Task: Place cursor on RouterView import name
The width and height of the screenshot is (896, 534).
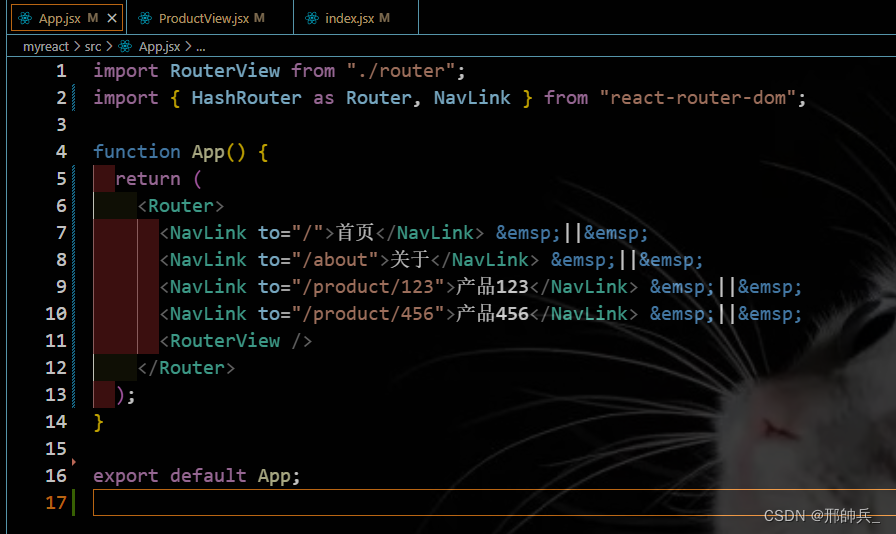Action: pyautogui.click(x=225, y=71)
